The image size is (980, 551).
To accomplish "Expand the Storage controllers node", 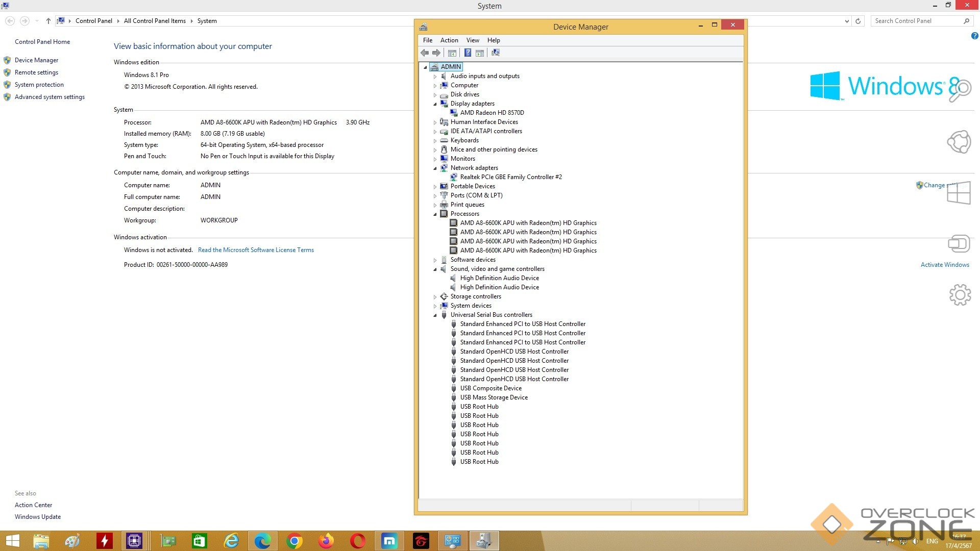I will coord(435,297).
